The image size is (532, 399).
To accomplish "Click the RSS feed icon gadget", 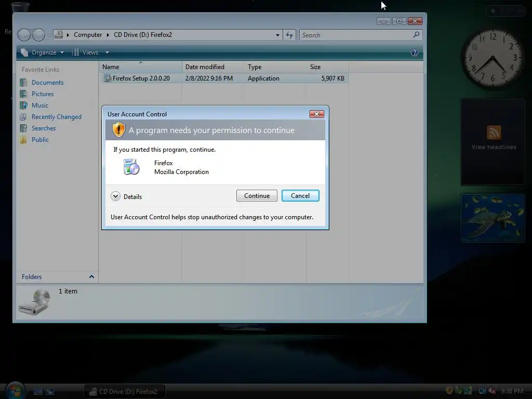I will 494,132.
